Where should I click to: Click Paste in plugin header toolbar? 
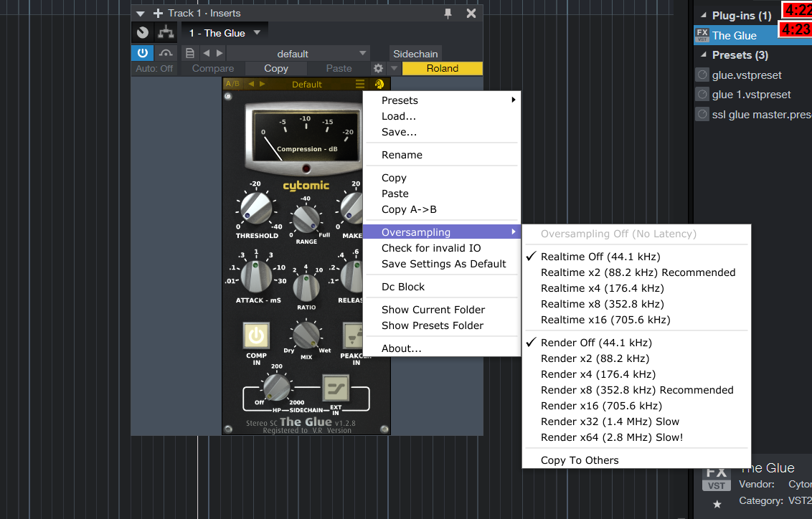click(x=339, y=68)
